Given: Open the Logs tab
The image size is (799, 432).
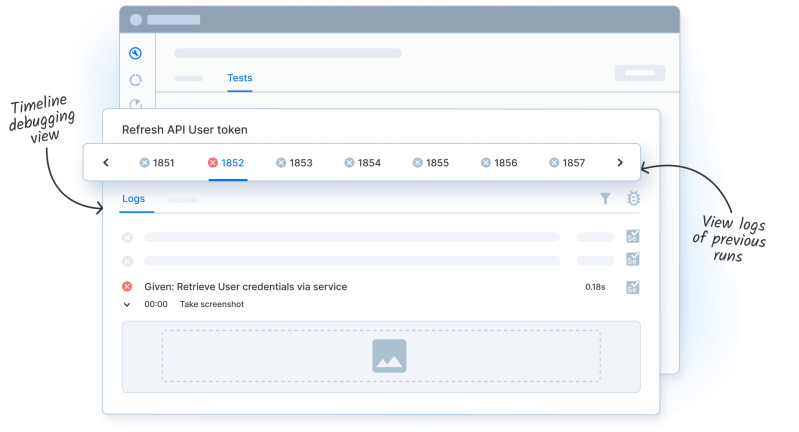Looking at the screenshot, I should (x=134, y=199).
